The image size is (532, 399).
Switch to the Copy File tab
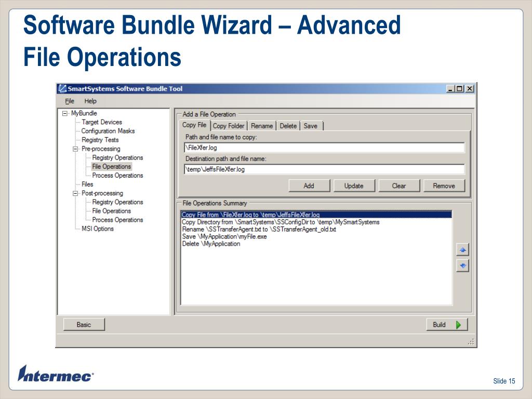click(x=194, y=125)
